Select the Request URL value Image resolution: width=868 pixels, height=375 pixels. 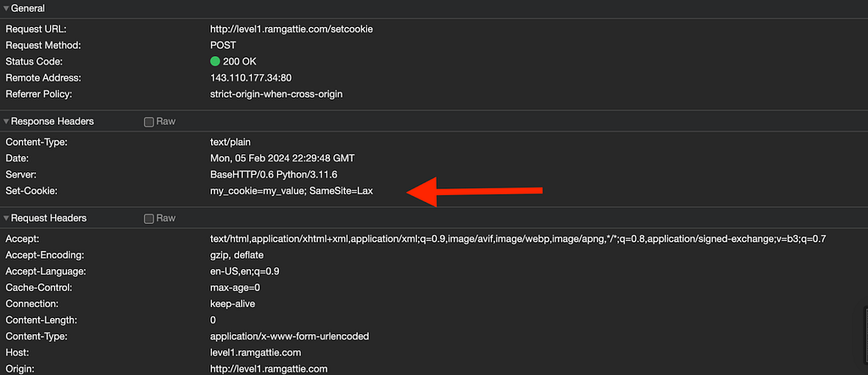click(292, 29)
